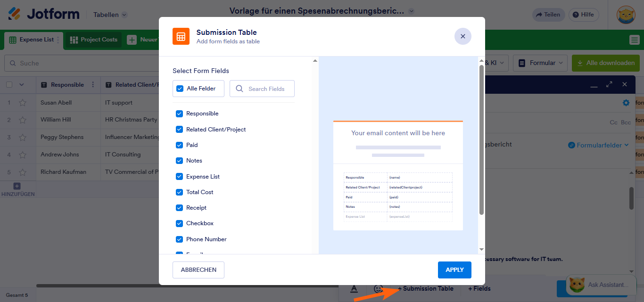Uncheck the Paid form field
Viewport: 644px width, 302px height.
point(179,145)
